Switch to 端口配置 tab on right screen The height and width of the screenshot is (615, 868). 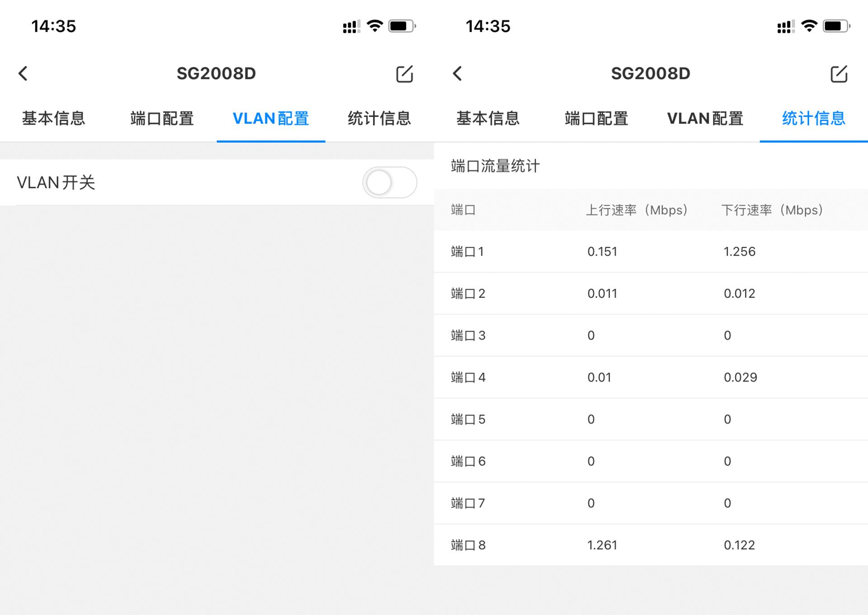(596, 118)
